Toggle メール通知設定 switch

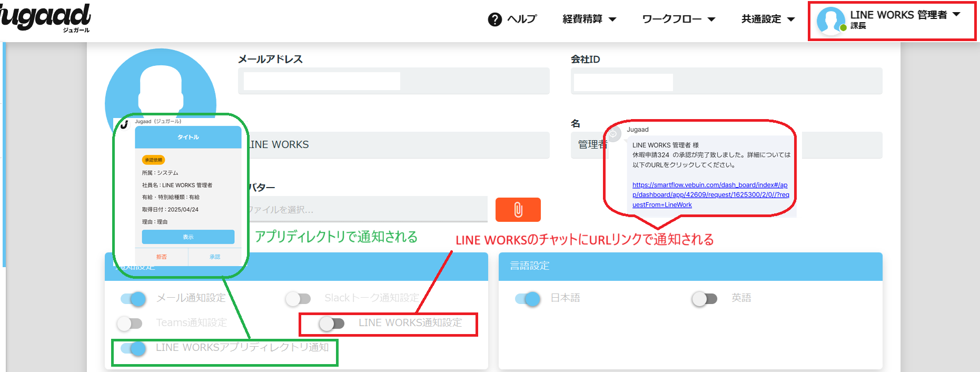coord(133,299)
